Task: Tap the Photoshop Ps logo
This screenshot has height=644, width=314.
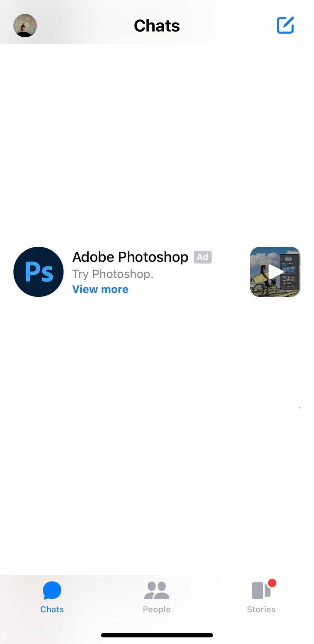Action: coord(38,272)
